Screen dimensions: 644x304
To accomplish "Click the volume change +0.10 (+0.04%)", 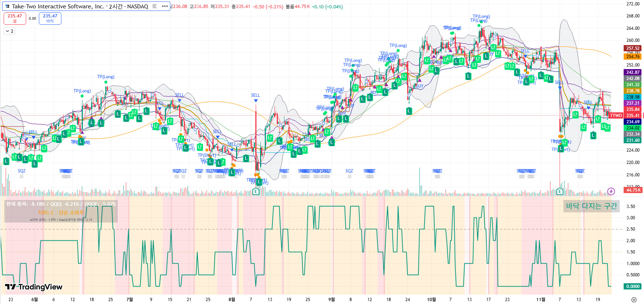I will [327, 7].
